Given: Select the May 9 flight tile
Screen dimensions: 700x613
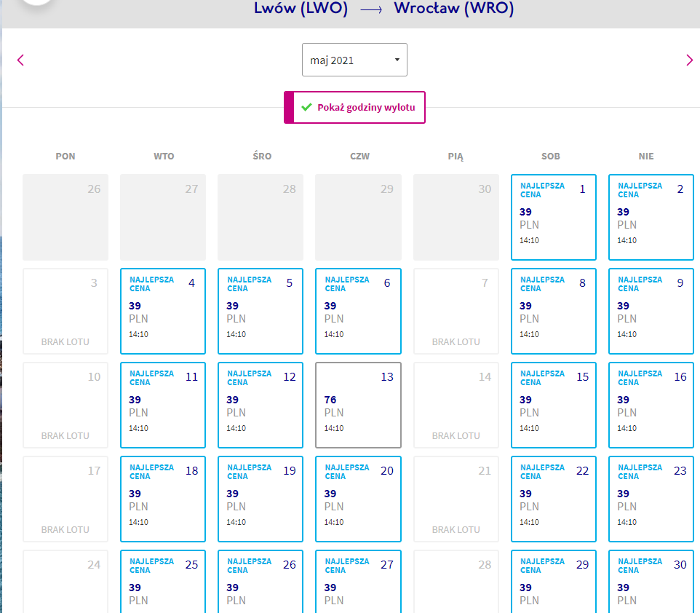Looking at the screenshot, I should coord(651,311).
